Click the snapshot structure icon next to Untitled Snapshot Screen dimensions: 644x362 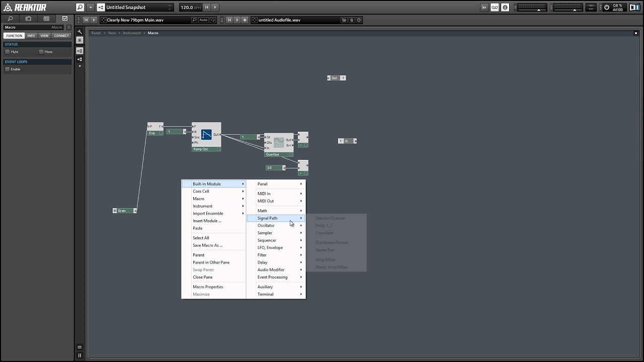coord(101,8)
